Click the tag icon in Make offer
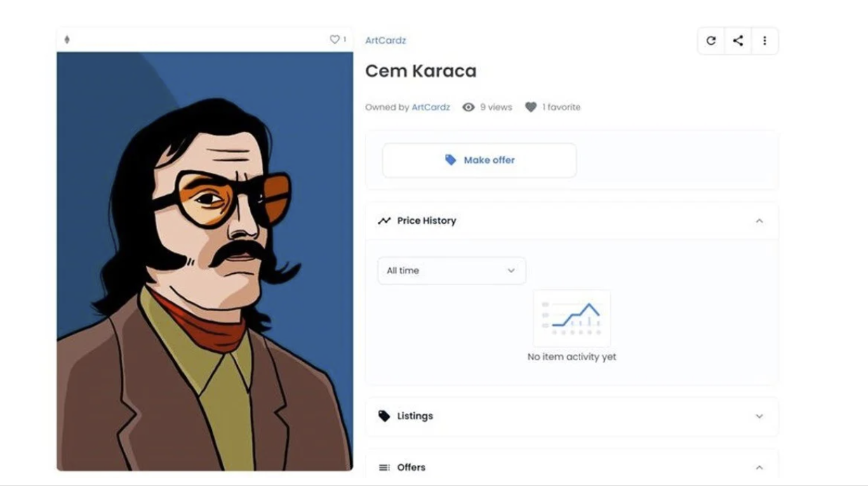 (450, 160)
